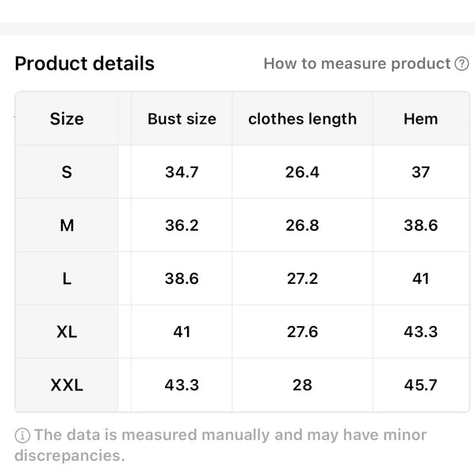Select the M size row label

67,225
